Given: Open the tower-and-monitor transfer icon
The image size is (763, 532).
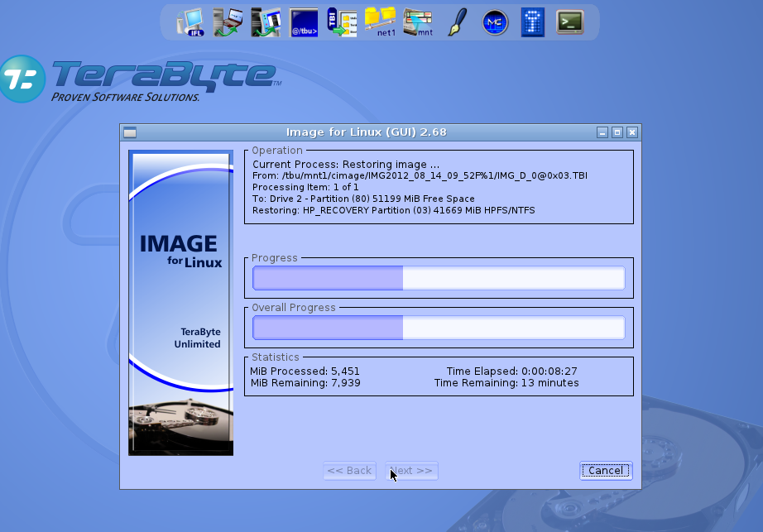Looking at the screenshot, I should click(x=266, y=22).
